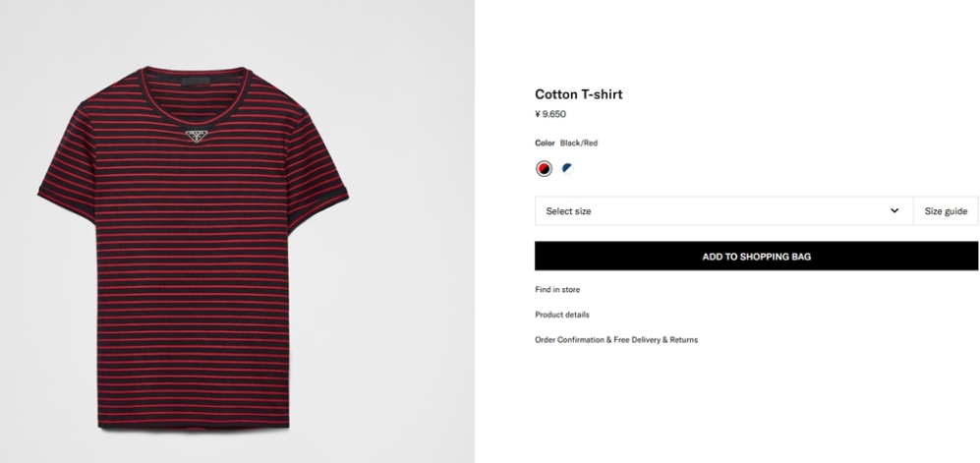Select the Black/Red color swatch
This screenshot has width=980, height=463.
tap(544, 169)
